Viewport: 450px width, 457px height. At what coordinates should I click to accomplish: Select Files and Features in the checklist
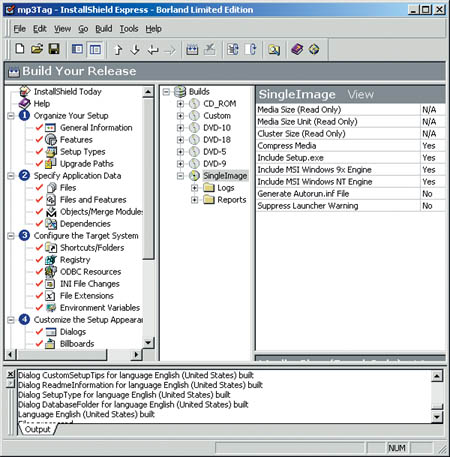tap(93, 200)
